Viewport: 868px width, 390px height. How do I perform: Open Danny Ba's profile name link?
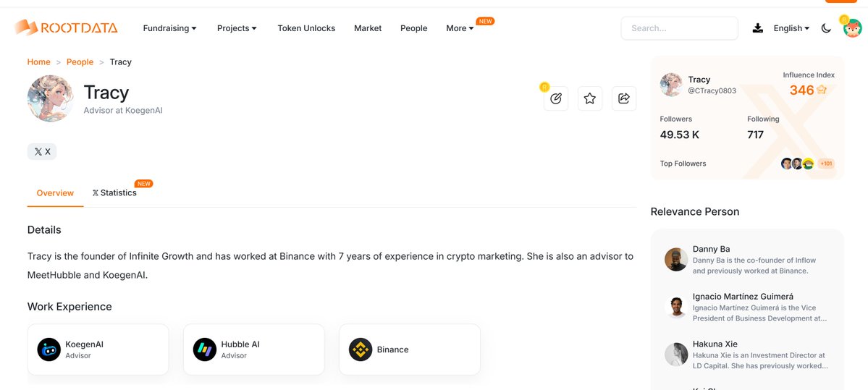712,249
